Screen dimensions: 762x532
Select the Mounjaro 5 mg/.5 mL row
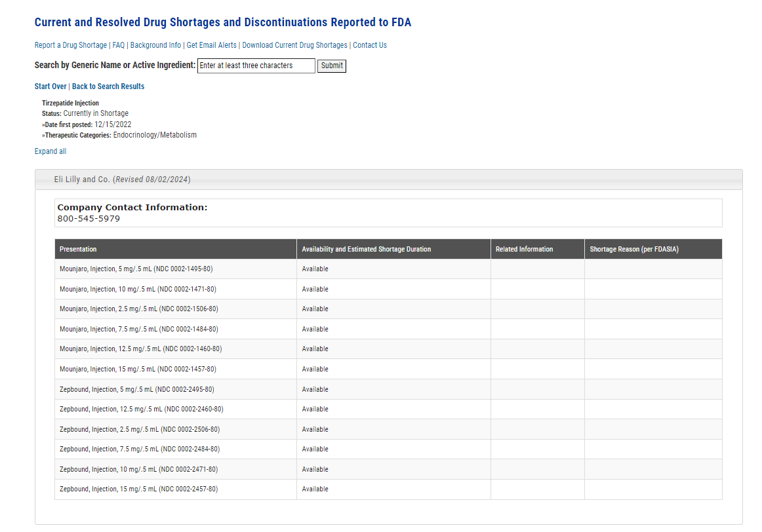tap(136, 269)
